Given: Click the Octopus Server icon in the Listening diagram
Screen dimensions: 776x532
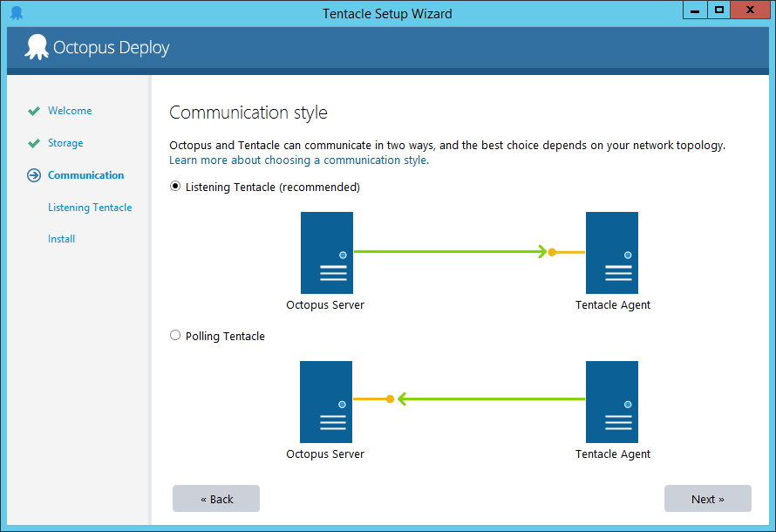Looking at the screenshot, I should (x=326, y=252).
